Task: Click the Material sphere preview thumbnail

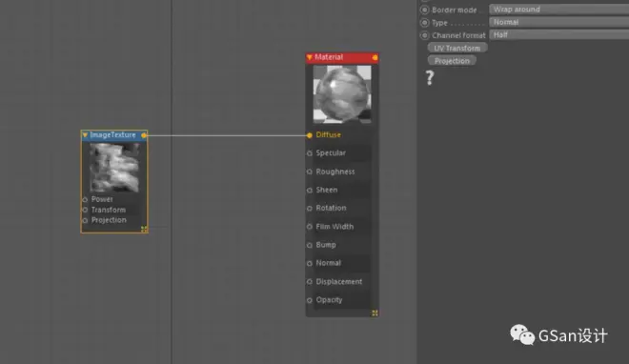Action: pyautogui.click(x=342, y=94)
